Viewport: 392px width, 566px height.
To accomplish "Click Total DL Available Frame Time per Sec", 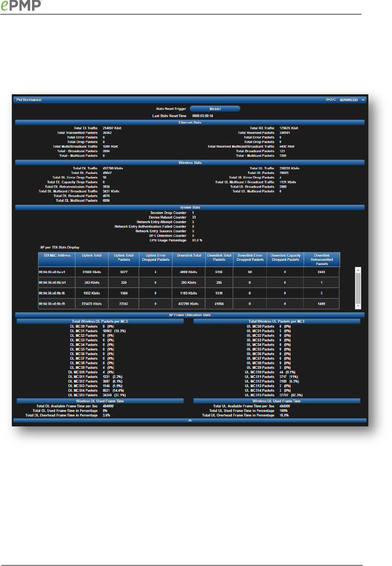I will (x=67, y=406).
